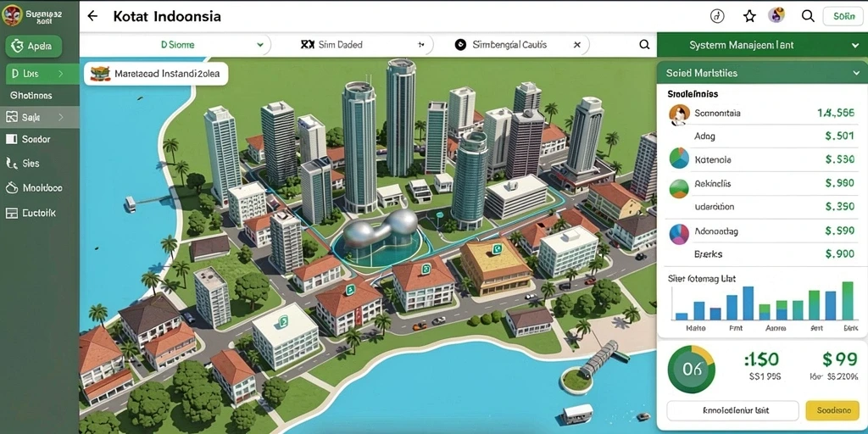Open the Sies sidebar entry

31,164
